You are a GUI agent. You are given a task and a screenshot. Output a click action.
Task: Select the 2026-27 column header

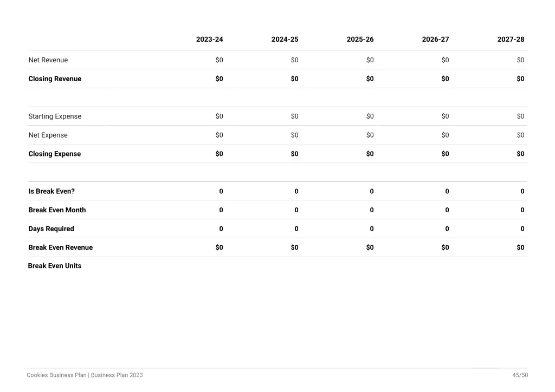tap(435, 40)
